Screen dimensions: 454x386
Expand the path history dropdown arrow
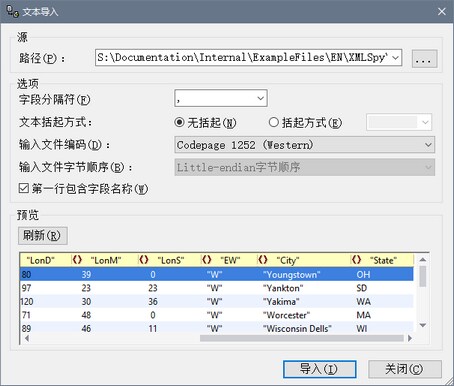click(x=395, y=58)
